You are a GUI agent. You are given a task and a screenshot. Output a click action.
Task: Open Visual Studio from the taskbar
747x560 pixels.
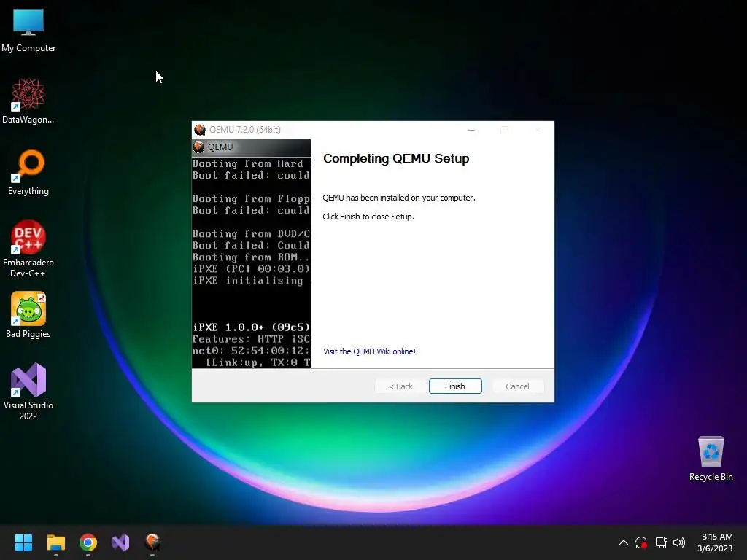(120, 542)
